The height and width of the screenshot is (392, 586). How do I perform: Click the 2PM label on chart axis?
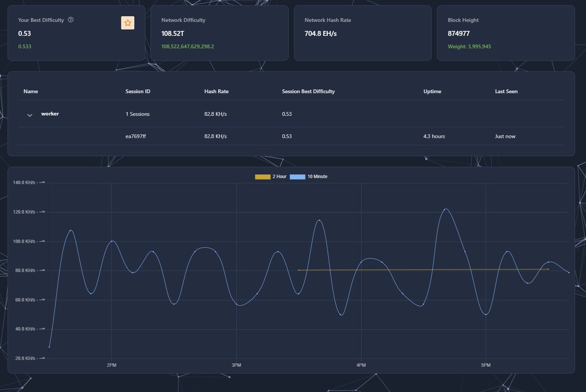click(112, 365)
